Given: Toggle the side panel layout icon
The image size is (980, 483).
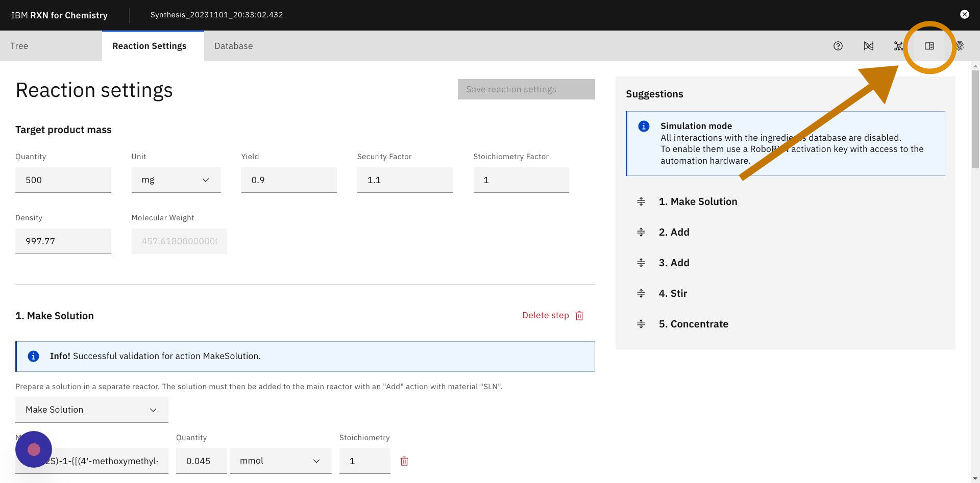Looking at the screenshot, I should pos(929,46).
